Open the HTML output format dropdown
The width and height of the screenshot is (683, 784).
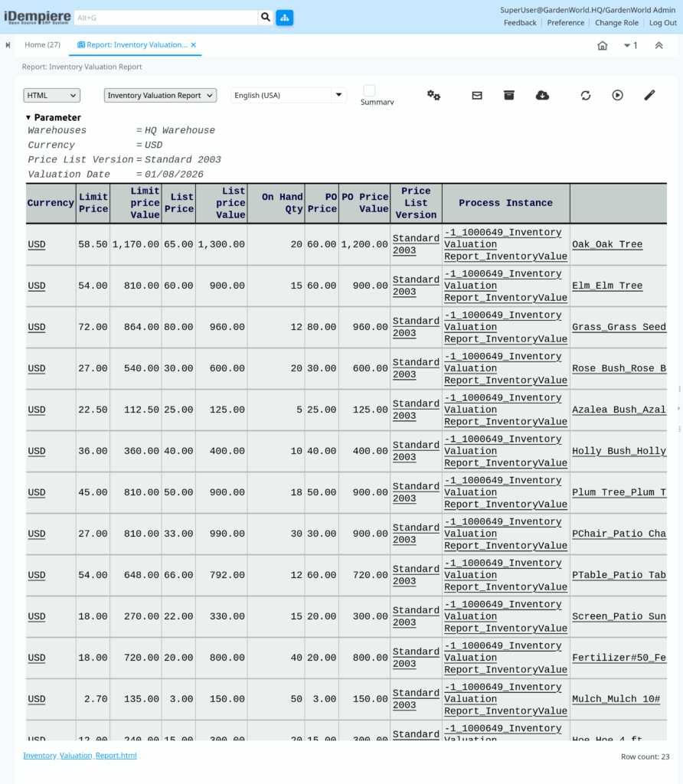click(51, 96)
